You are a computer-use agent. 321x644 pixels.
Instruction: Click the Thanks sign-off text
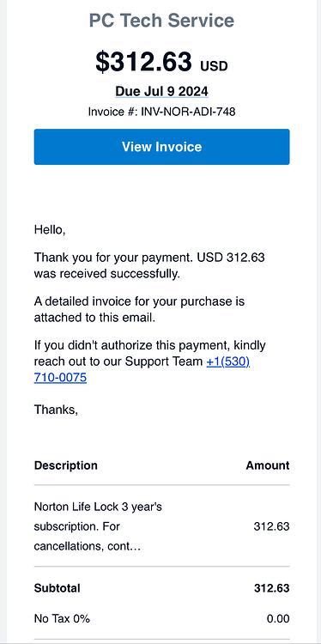pyautogui.click(x=56, y=410)
